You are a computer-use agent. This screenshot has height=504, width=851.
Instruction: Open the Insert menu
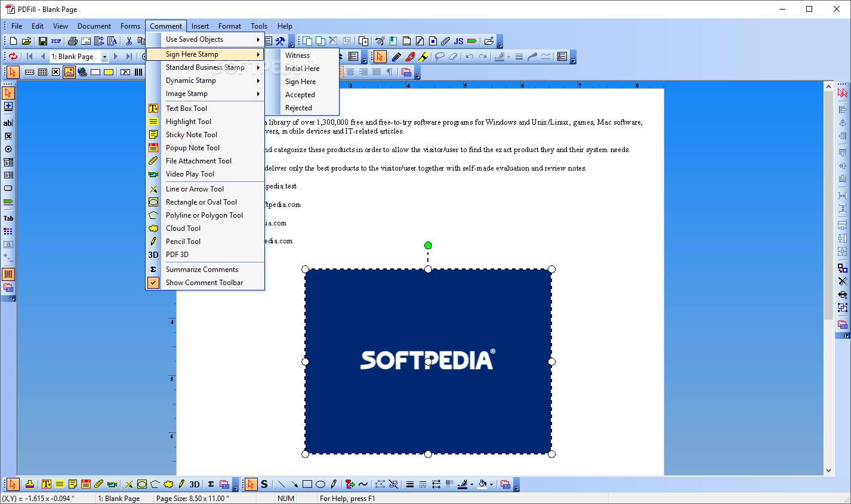point(200,26)
